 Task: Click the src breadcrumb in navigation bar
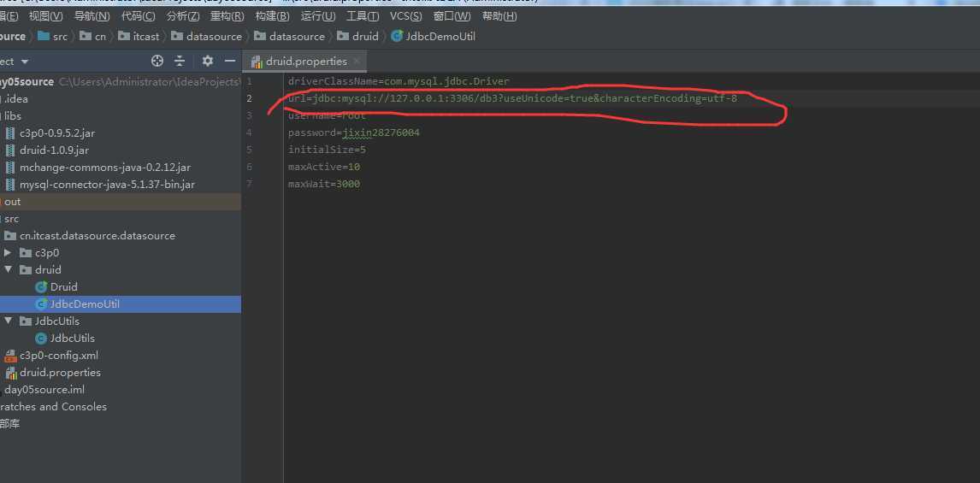52,36
